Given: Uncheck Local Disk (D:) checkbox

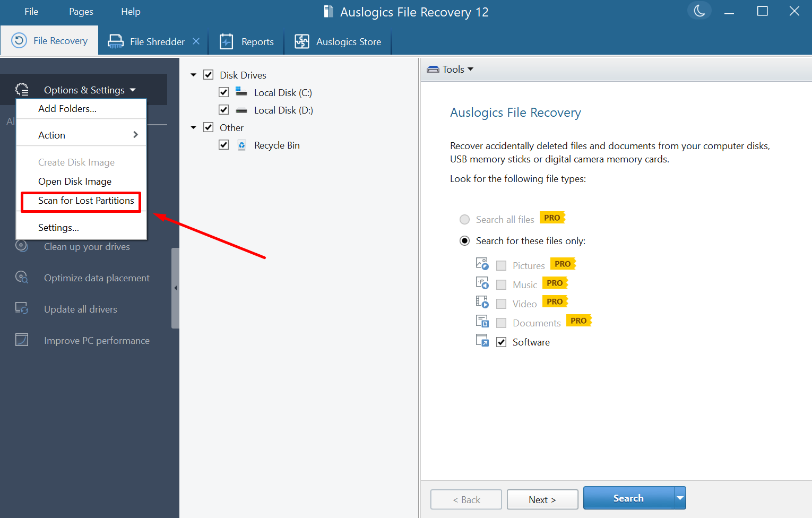Looking at the screenshot, I should tap(224, 110).
